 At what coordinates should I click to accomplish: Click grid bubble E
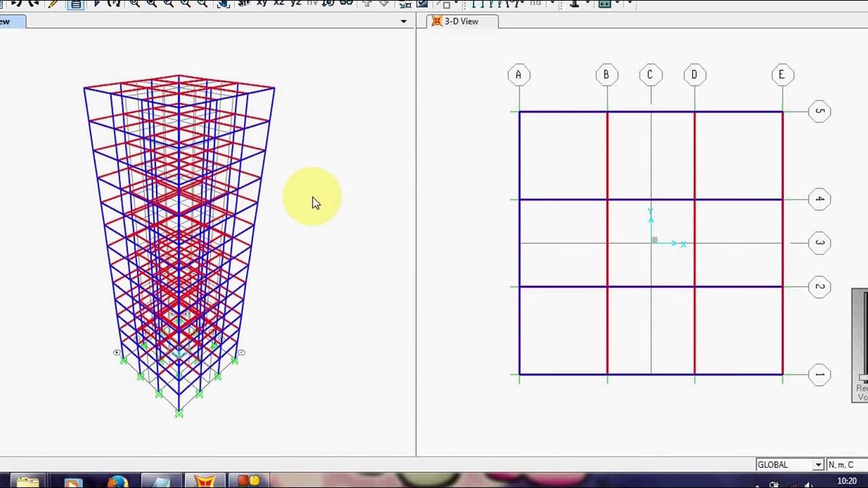click(782, 75)
